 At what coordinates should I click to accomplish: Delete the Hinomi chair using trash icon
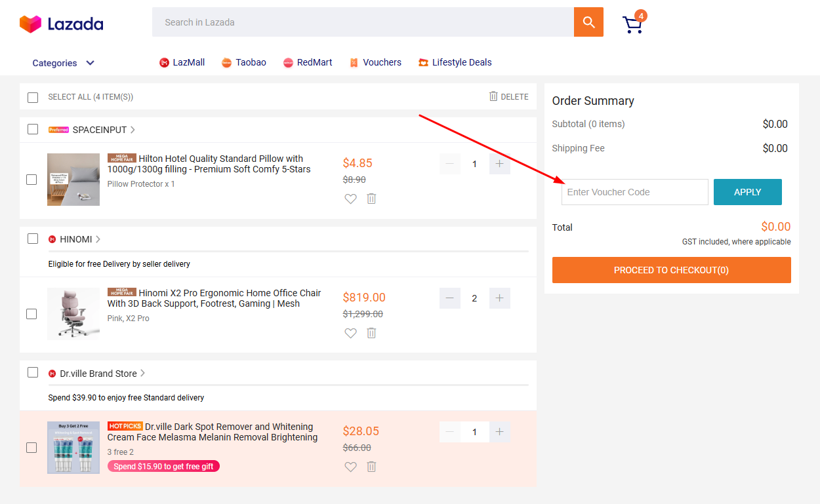pos(371,333)
